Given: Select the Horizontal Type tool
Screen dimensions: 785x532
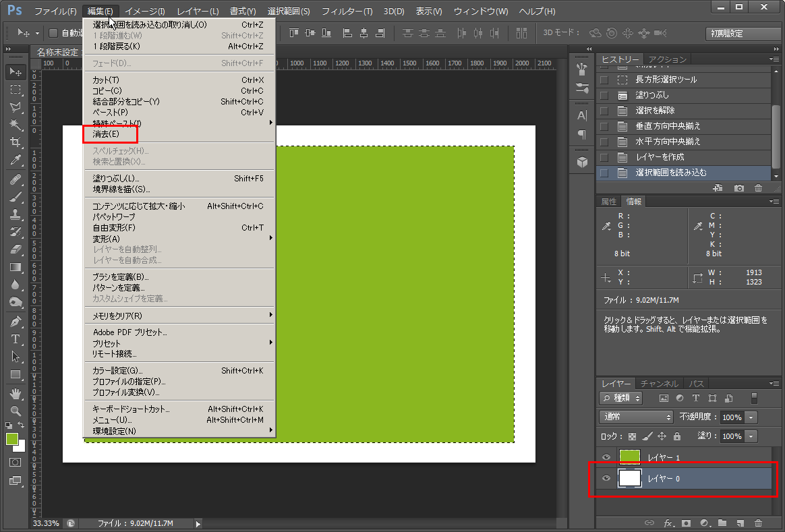Looking at the screenshot, I should 16,339.
